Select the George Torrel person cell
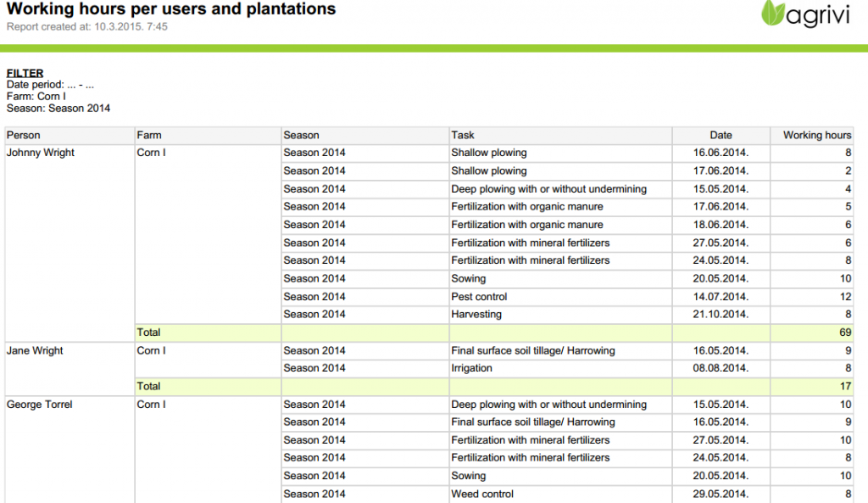Viewport: 868px width, 503px height. tap(40, 405)
